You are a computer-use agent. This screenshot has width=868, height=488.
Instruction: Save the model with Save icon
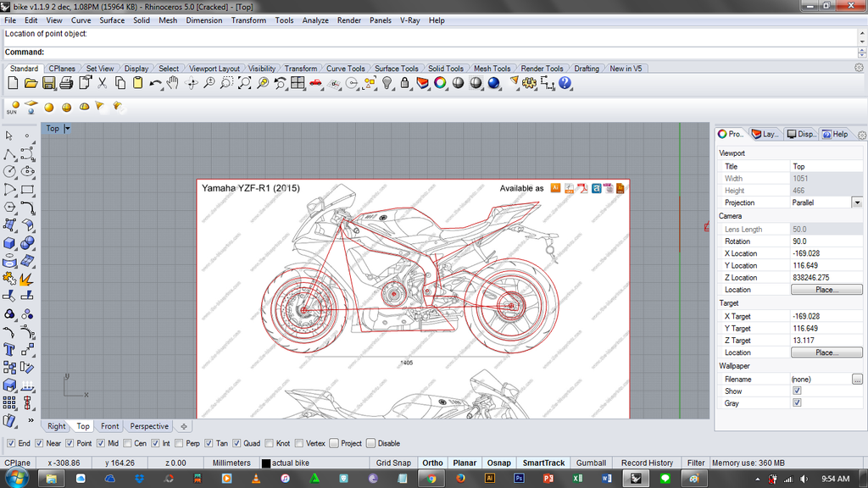[48, 84]
